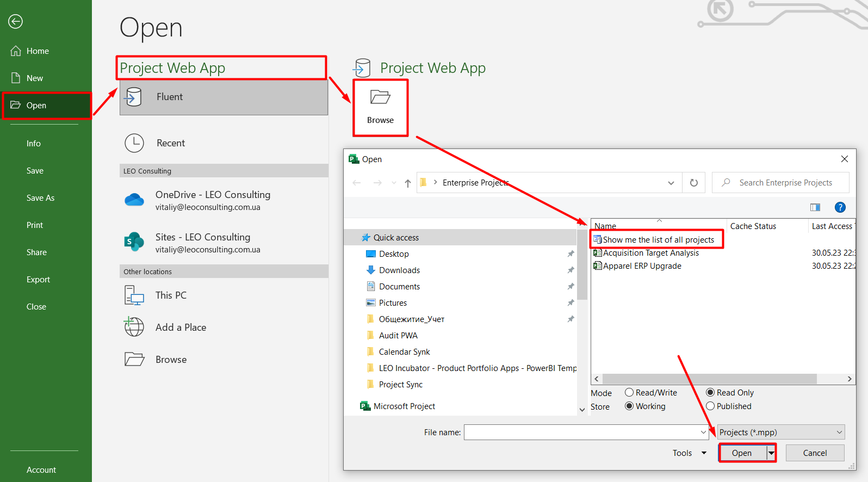Open the Export backstage menu item
868x482 pixels.
38,280
